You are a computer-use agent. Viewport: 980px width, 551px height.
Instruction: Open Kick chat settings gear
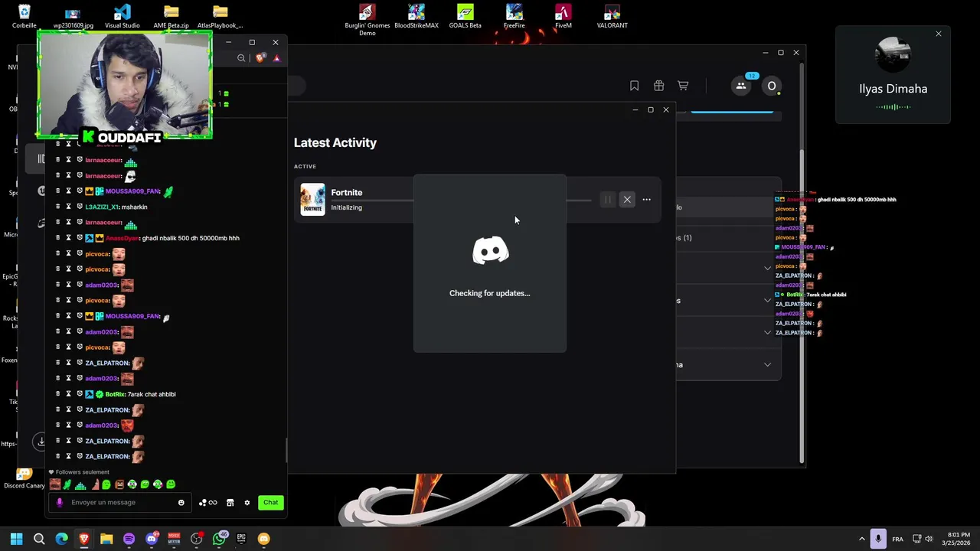[x=247, y=503]
